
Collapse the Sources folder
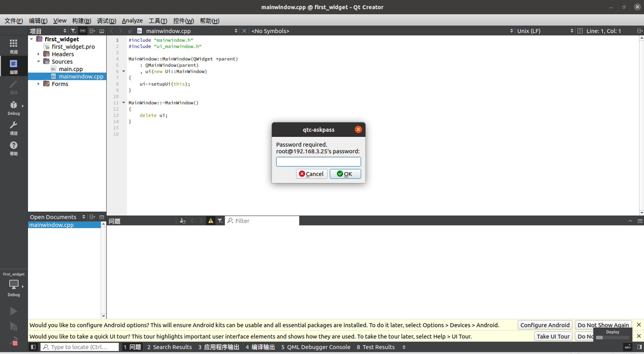pos(38,62)
